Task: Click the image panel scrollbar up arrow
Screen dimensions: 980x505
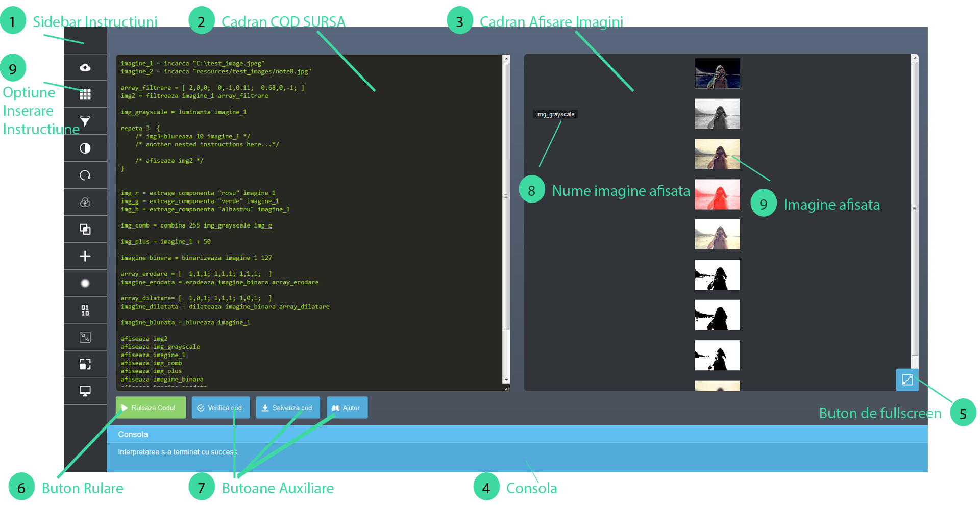Action: 915,58
